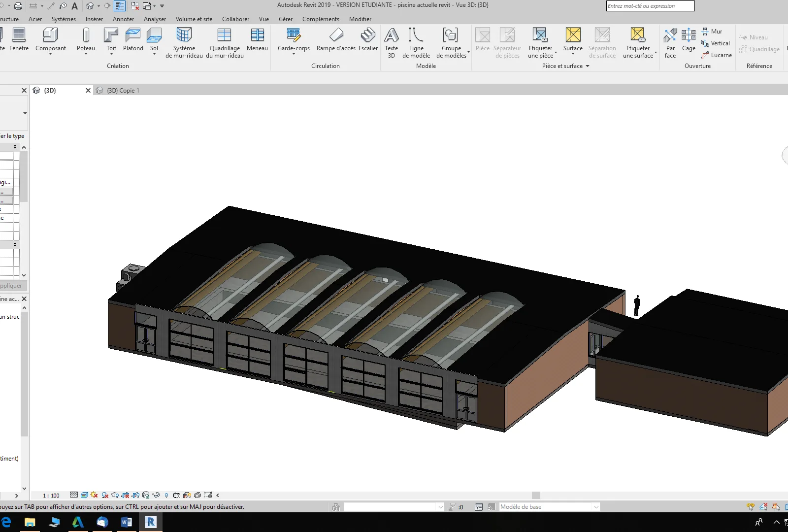This screenshot has height=532, width=788.
Task: Select the Etiqueter une surface tool
Action: tap(638, 43)
